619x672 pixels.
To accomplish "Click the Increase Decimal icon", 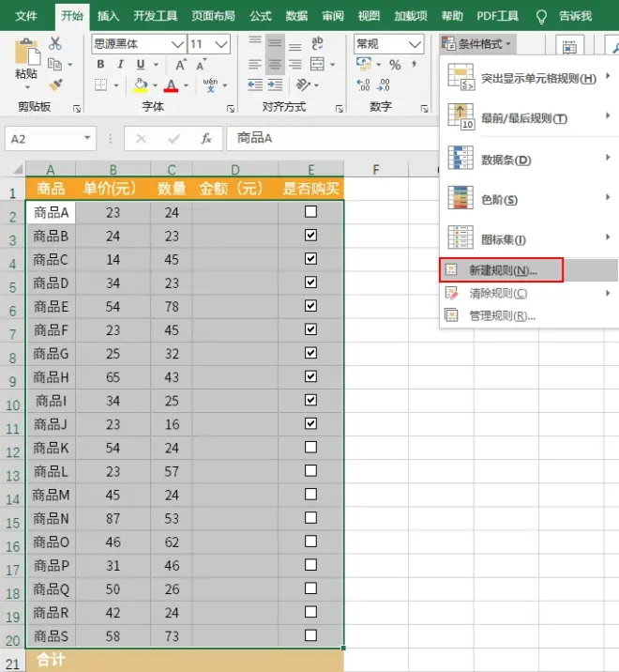I will click(x=363, y=84).
